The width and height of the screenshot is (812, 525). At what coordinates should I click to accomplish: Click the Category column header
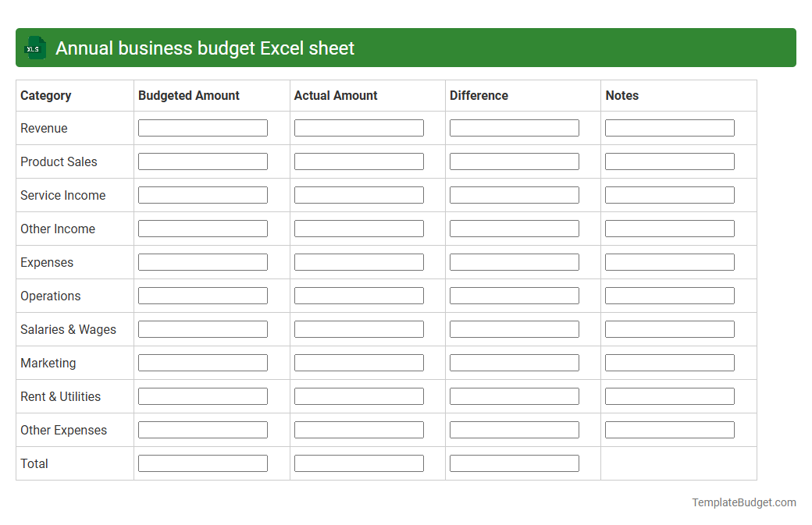coord(45,95)
